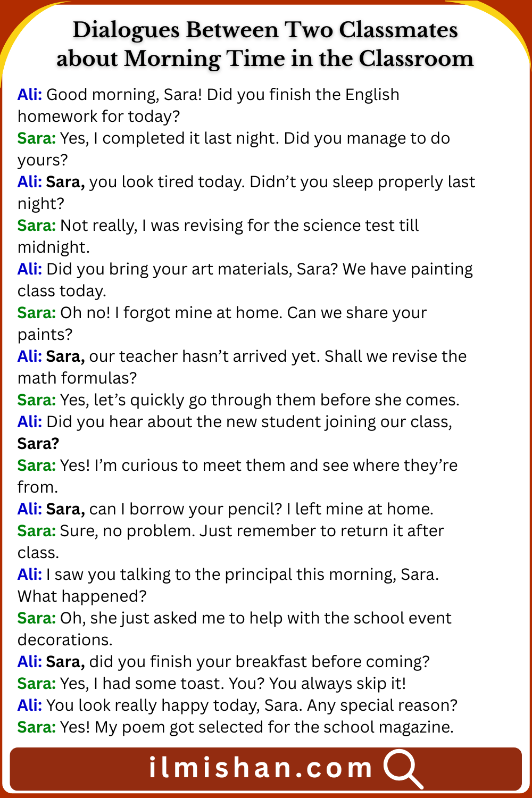Screen dimensions: 532x798
Task: Click the ilmishan.com website name
Action: click(x=261, y=768)
